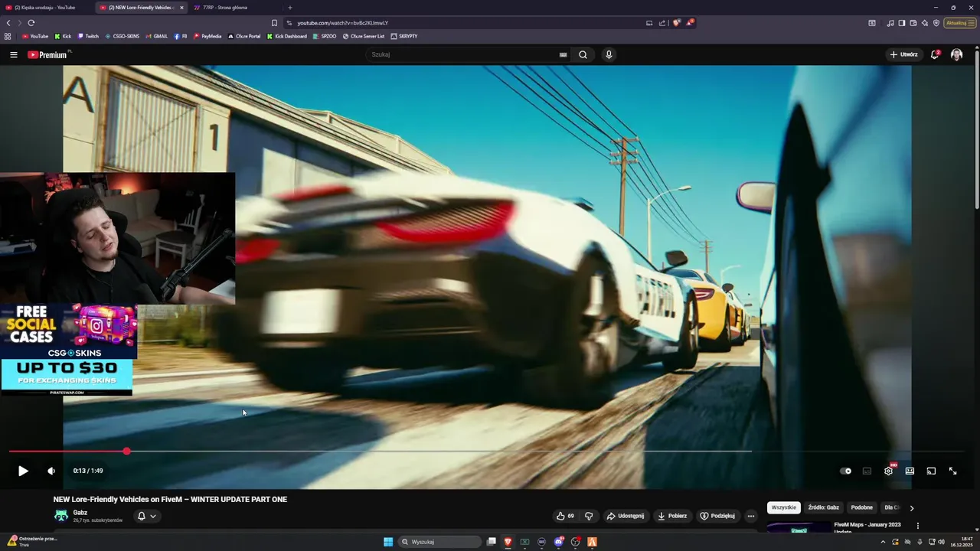Click the Aktualizuj update menu button
Viewport: 980px width, 551px height.
pyautogui.click(x=960, y=23)
